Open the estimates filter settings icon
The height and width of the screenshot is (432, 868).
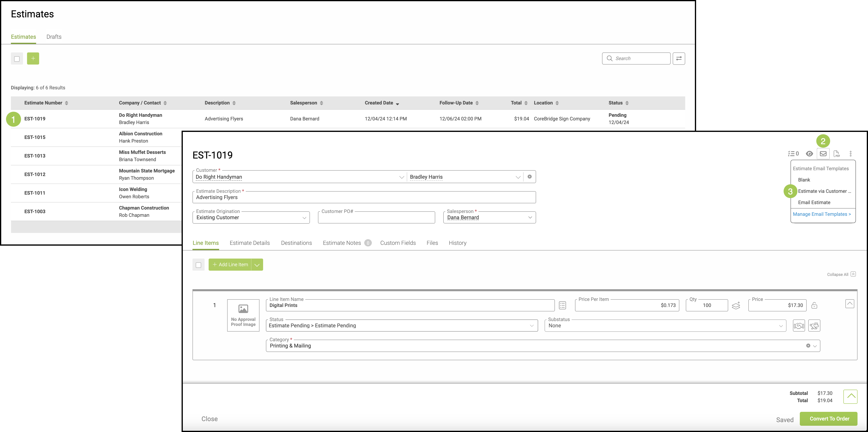coord(679,58)
